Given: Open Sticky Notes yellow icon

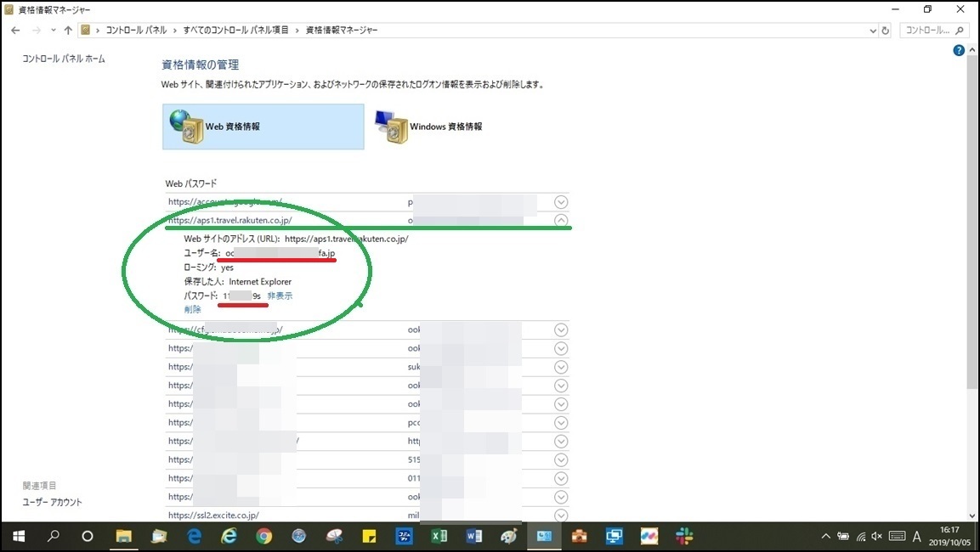Looking at the screenshot, I should (369, 537).
